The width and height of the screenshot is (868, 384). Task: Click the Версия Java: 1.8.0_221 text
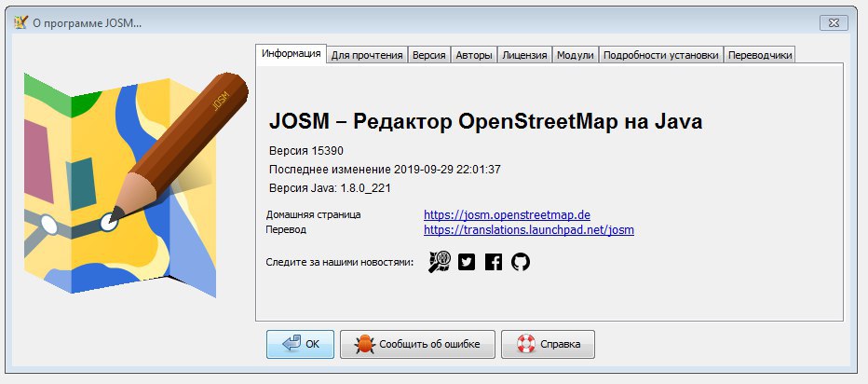(x=330, y=188)
